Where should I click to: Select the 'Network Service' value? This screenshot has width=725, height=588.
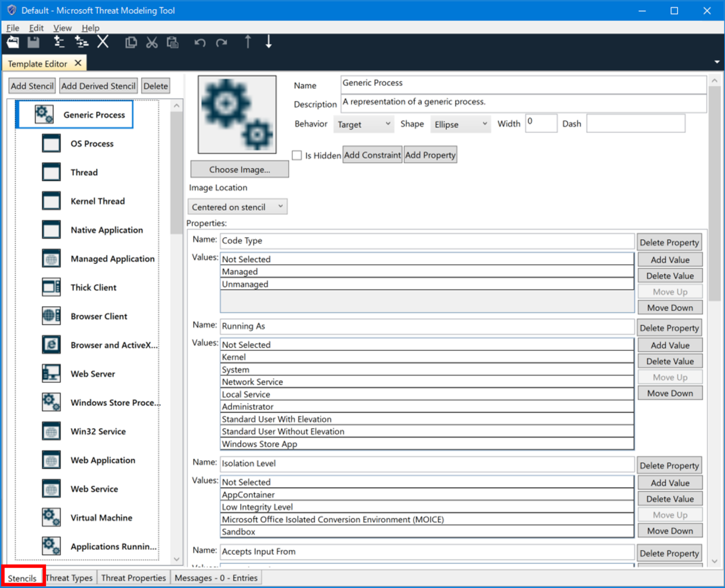[x=427, y=382]
